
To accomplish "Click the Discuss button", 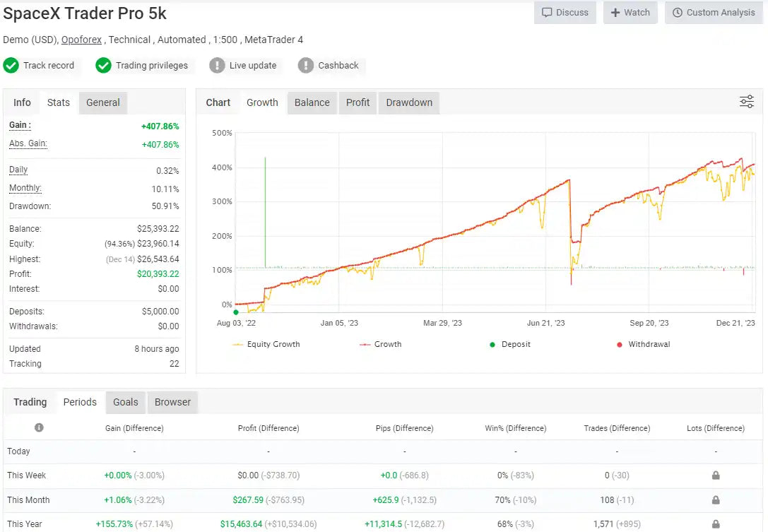I will 565,13.
